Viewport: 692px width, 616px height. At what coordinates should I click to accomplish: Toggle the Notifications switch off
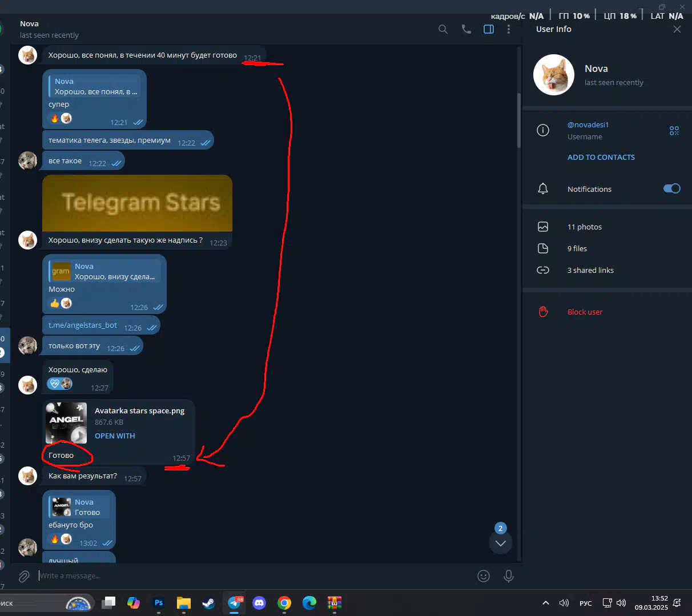(x=672, y=188)
